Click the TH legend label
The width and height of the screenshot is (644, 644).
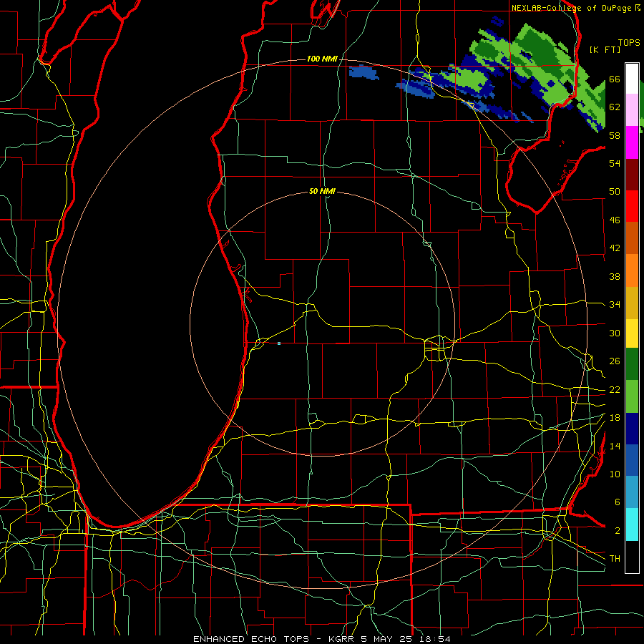pos(615,559)
